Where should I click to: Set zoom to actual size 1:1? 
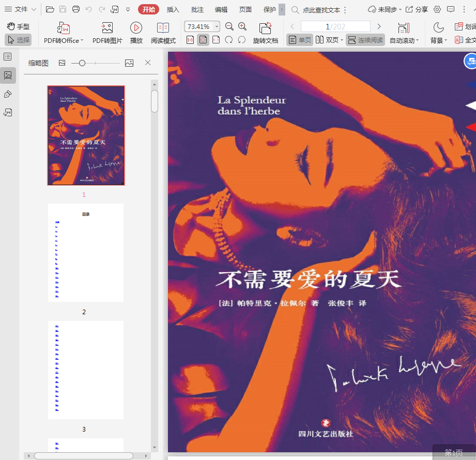point(190,40)
